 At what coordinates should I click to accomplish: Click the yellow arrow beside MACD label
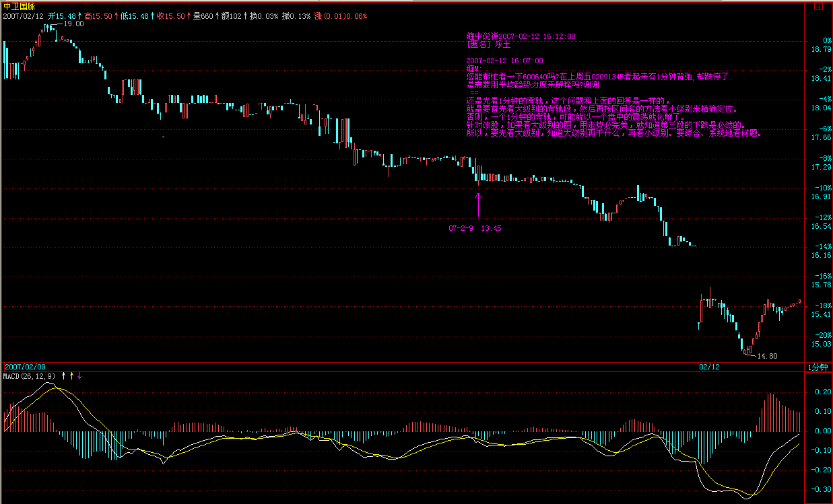(72, 376)
